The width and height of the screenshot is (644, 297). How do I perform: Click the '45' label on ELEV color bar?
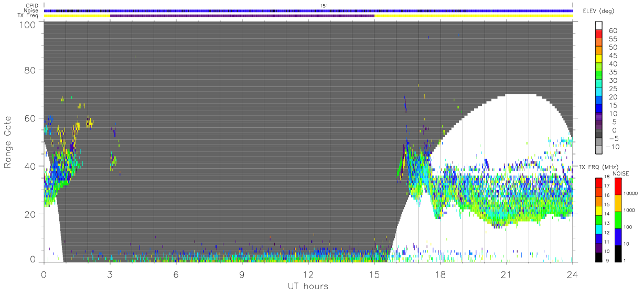point(613,55)
